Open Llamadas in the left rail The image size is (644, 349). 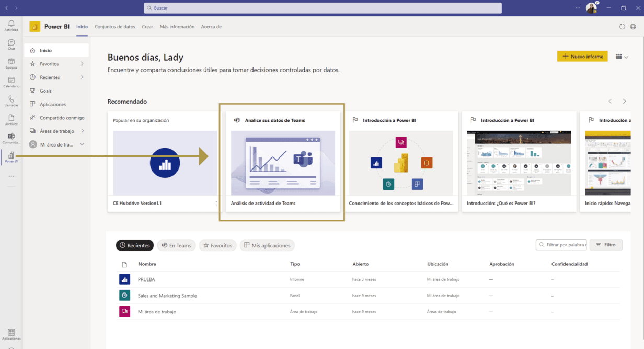click(11, 100)
